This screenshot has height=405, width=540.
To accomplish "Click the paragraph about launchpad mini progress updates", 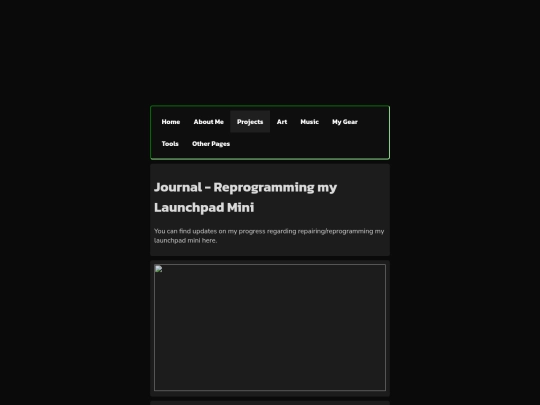I will pyautogui.click(x=269, y=236).
